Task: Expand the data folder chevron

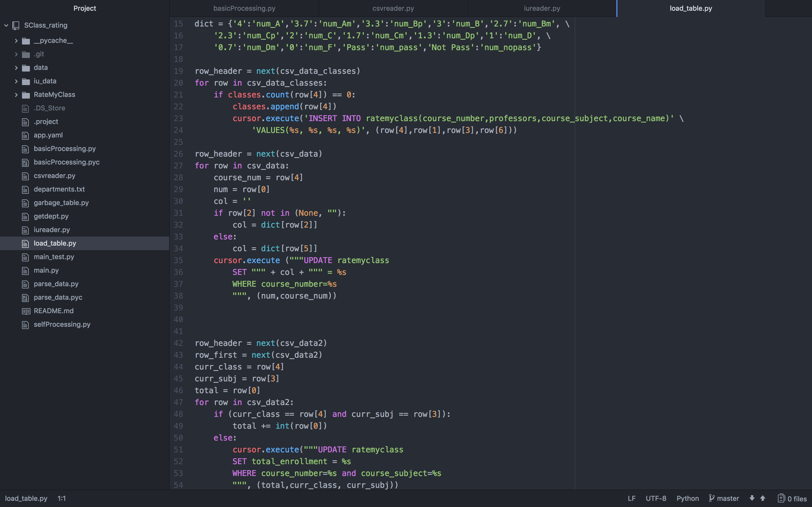Action: coord(16,68)
